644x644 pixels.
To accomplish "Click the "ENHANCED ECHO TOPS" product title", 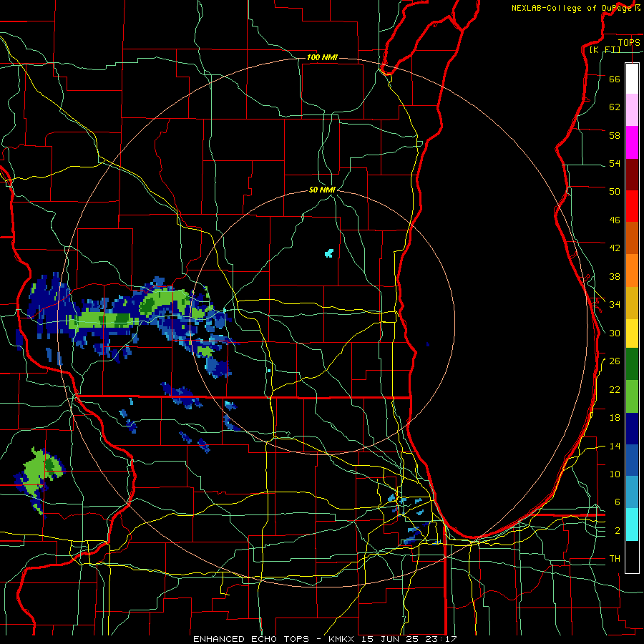I will (251, 639).
